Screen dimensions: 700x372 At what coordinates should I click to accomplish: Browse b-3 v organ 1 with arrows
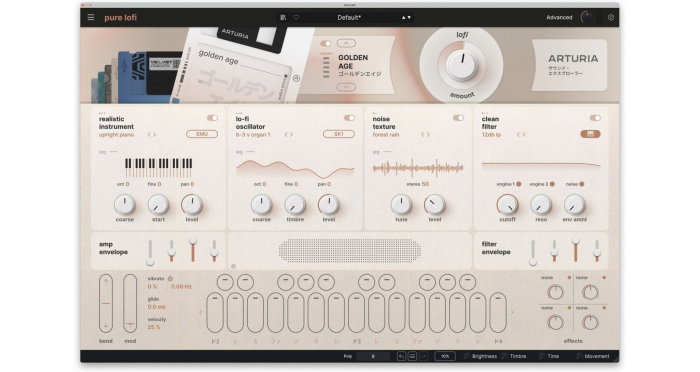click(x=288, y=134)
